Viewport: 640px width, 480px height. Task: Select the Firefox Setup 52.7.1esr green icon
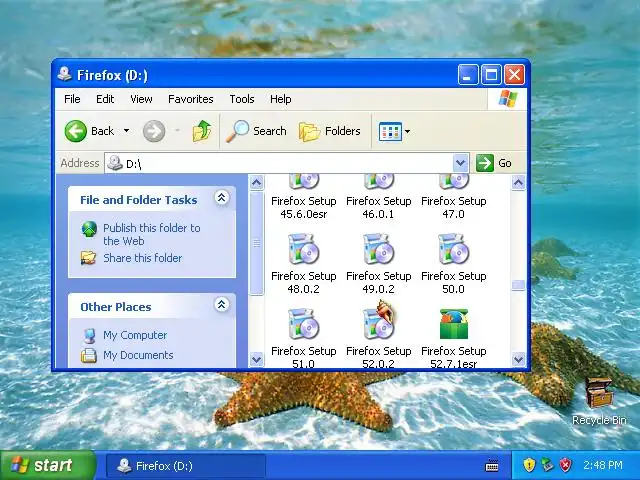453,324
